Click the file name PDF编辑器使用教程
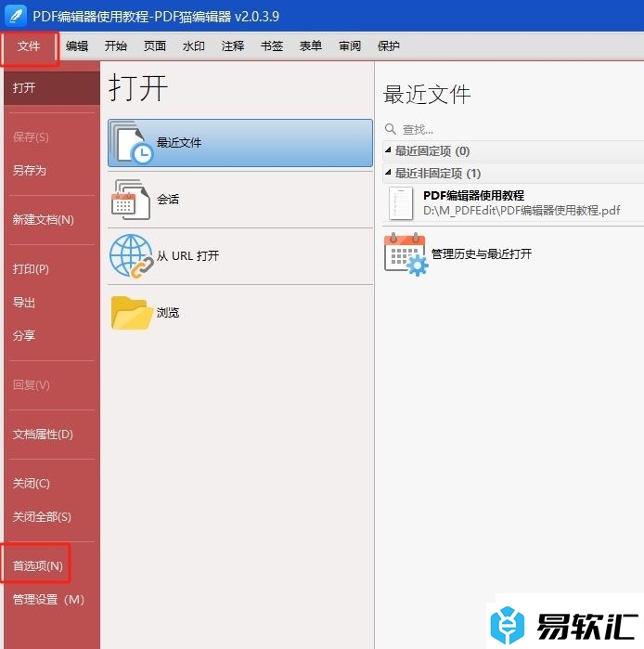The height and width of the screenshot is (649, 644). tap(474, 195)
